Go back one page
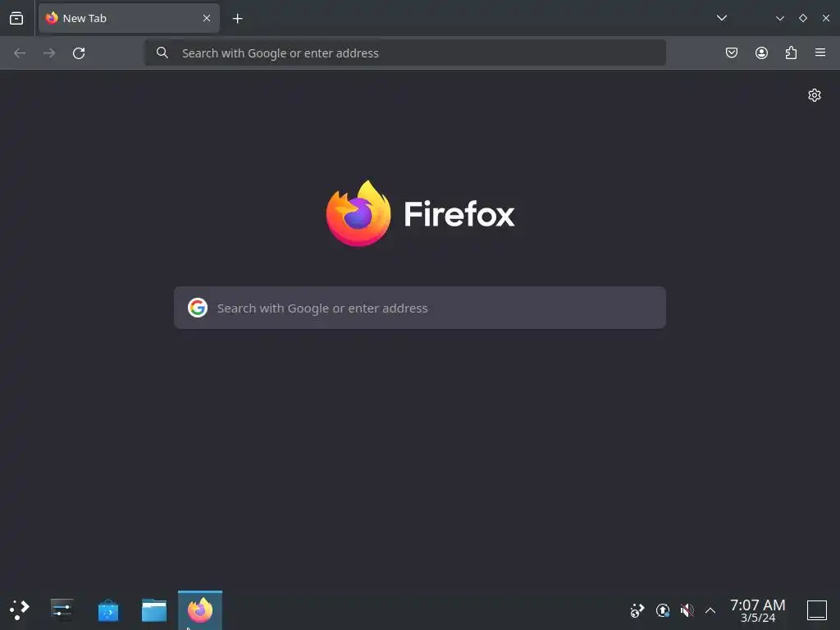Screen dimensions: 840x630 point(20,53)
